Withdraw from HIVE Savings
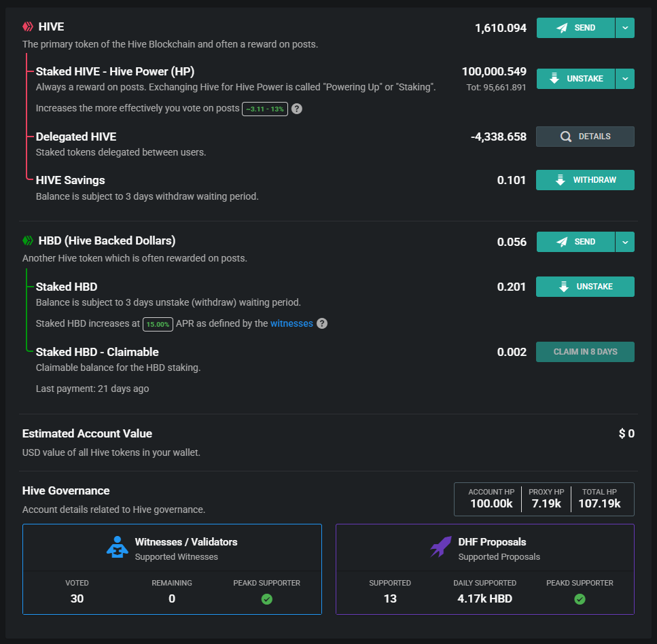 tap(585, 180)
